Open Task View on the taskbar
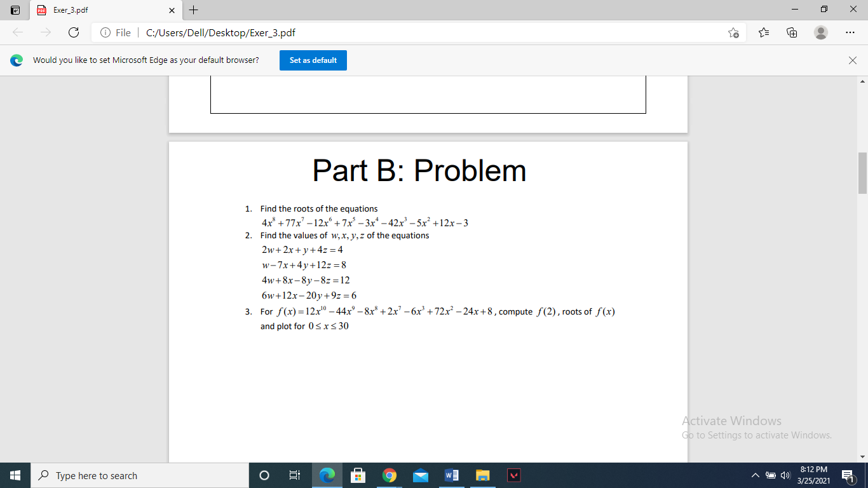 pos(294,475)
